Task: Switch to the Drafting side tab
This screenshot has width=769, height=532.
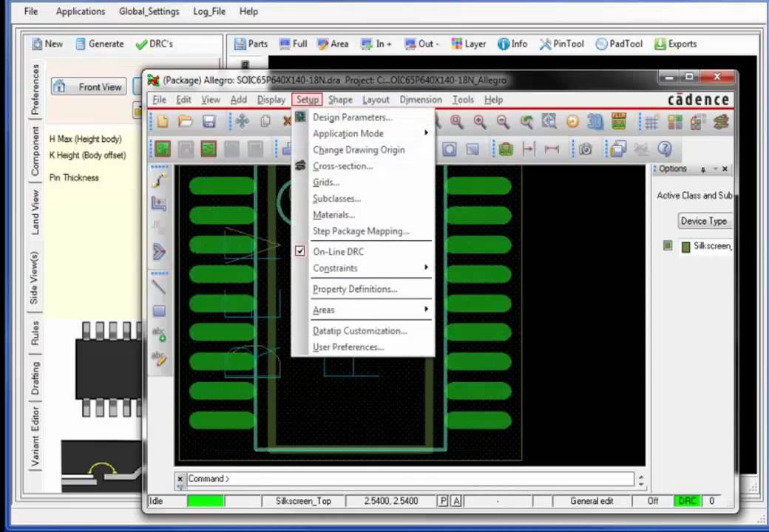Action: 35,378
